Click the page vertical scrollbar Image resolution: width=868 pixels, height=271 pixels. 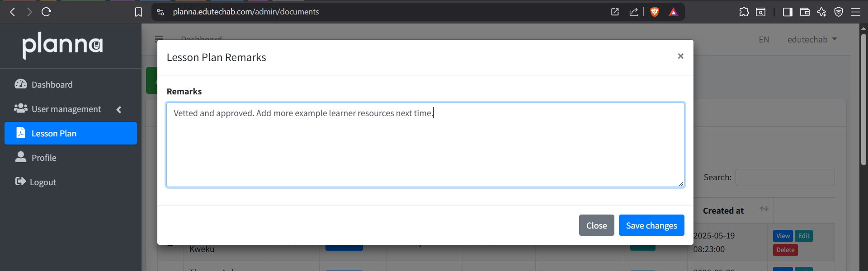(863, 99)
